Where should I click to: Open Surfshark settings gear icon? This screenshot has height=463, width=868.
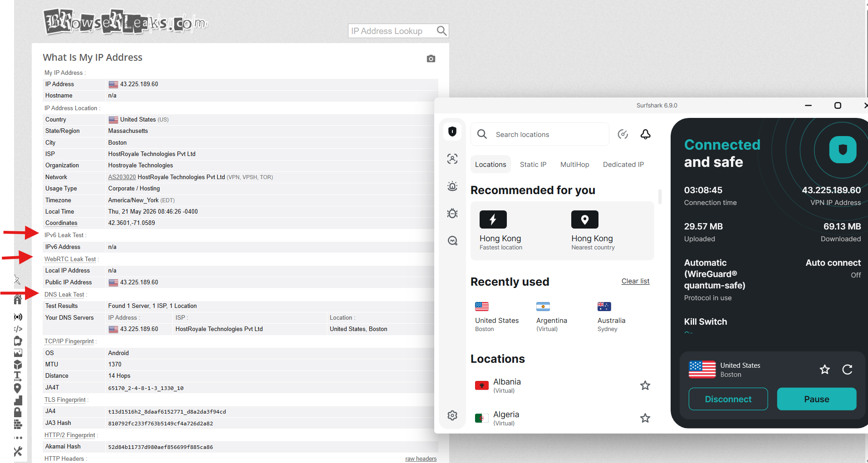[452, 415]
